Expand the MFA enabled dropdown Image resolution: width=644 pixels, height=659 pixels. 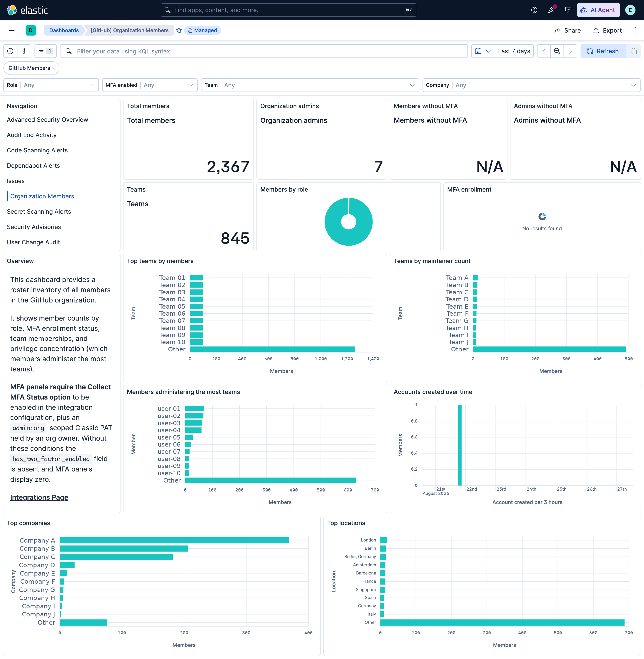pyautogui.click(x=150, y=85)
